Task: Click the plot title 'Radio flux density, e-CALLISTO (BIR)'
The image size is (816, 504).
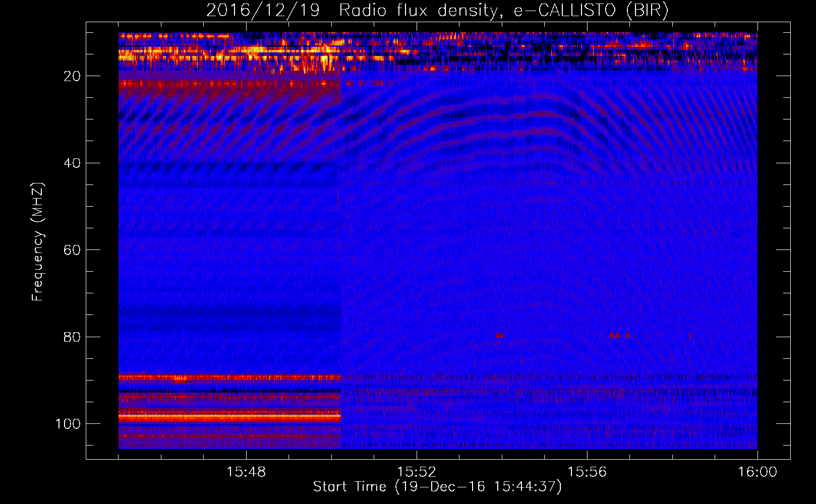Action: point(504,11)
